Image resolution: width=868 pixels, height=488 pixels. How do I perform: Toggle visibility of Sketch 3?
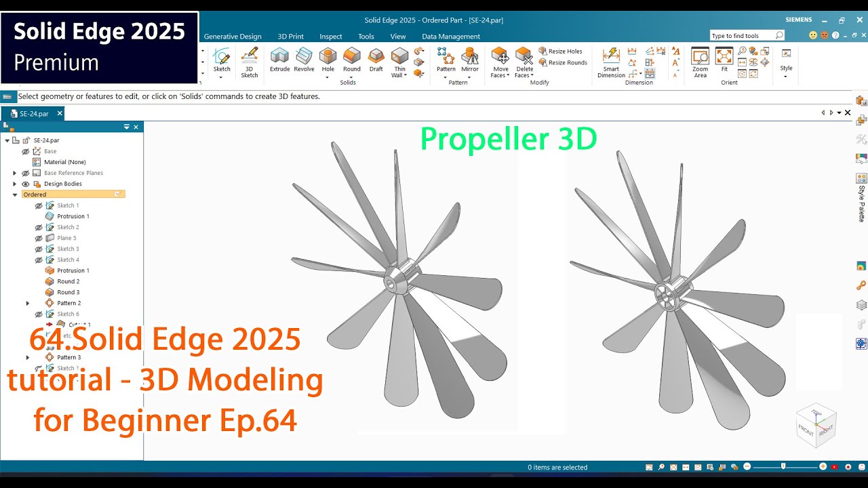39,249
